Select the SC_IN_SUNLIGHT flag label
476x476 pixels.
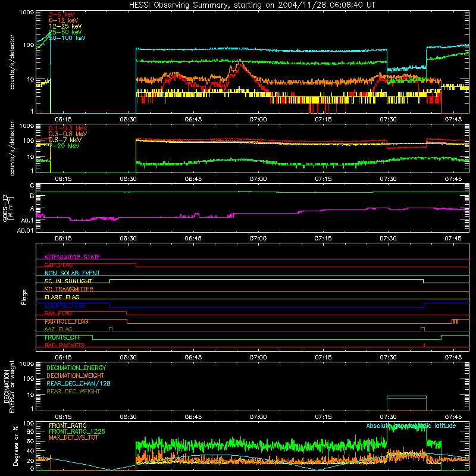tap(68, 281)
